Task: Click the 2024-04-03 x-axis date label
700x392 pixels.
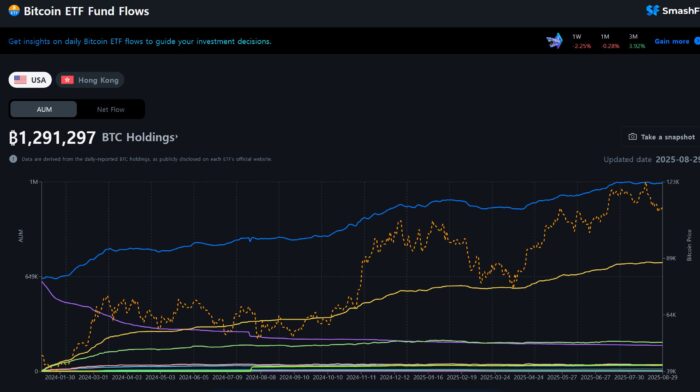Action: (127, 377)
